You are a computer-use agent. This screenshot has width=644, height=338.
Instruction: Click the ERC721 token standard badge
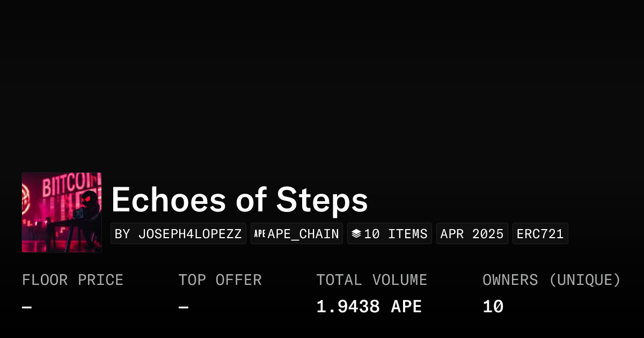coord(540,234)
